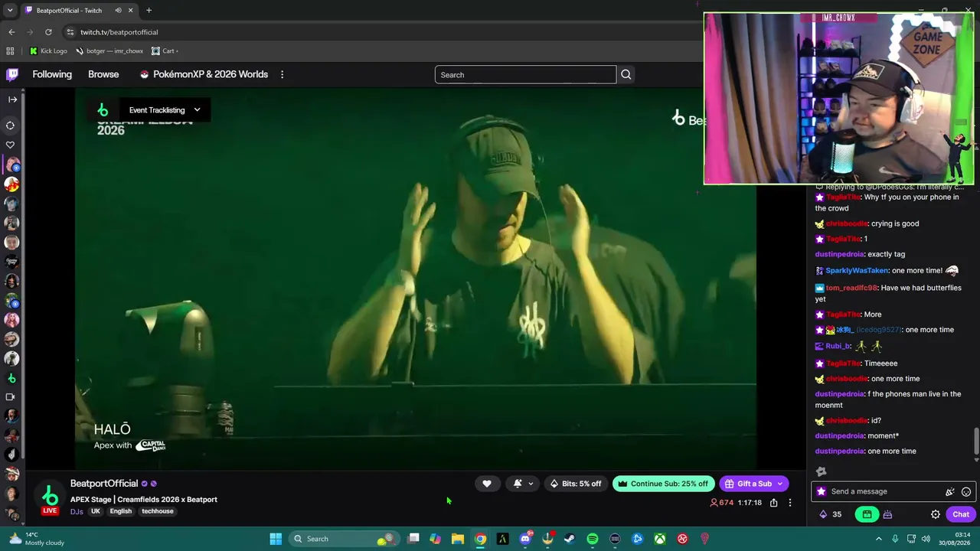Open Windows Start menu

coord(276,539)
